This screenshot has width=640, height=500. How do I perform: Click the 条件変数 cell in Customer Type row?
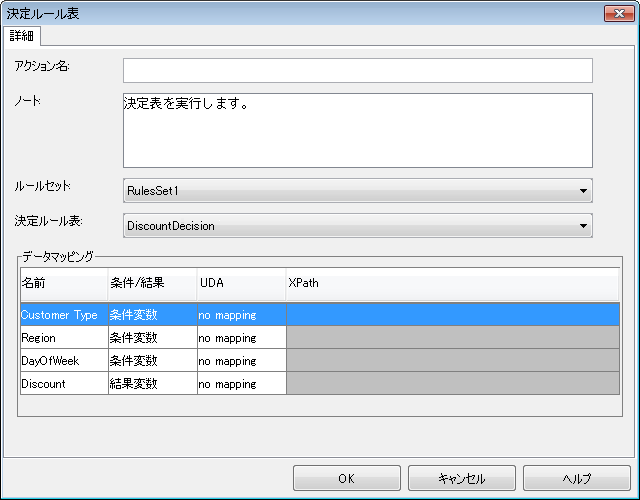point(153,314)
